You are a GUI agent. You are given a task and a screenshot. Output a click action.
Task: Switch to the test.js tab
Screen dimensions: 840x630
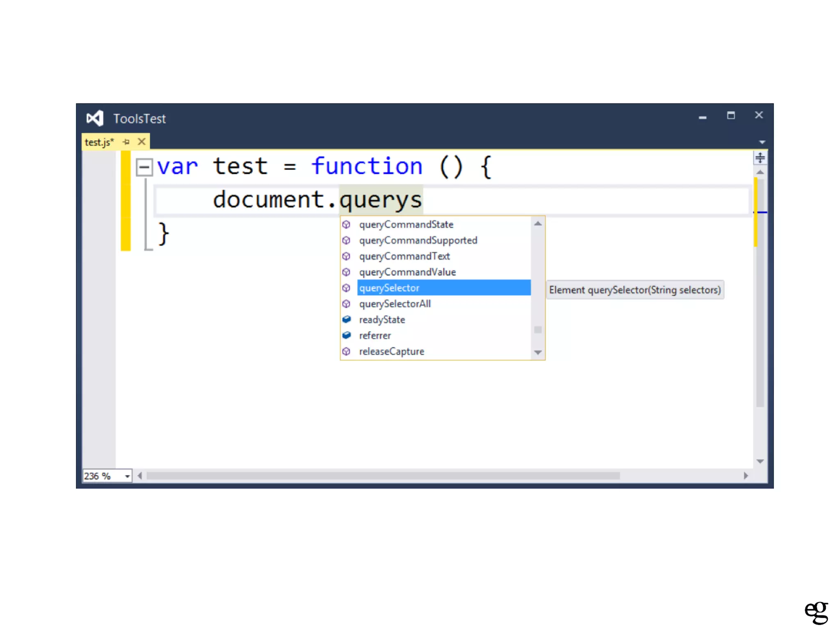point(99,142)
